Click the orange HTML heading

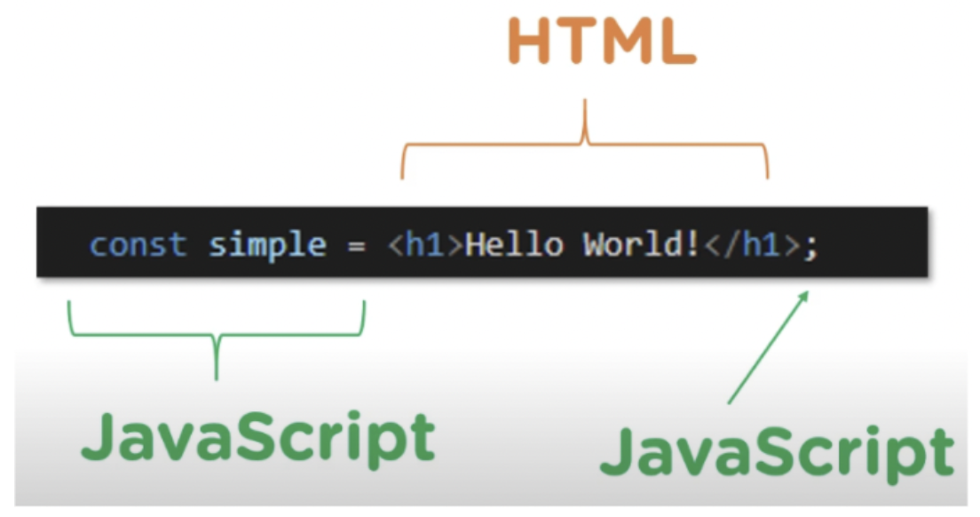602,41
